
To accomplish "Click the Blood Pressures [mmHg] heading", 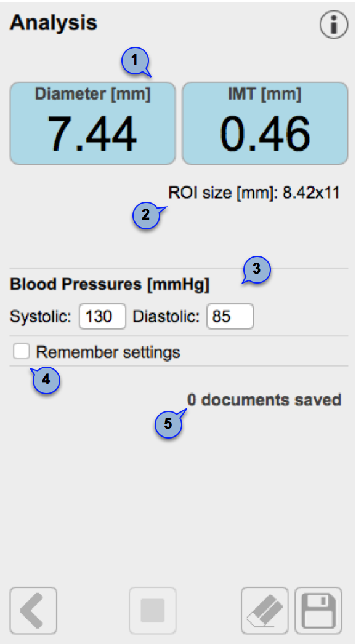I will click(x=110, y=285).
